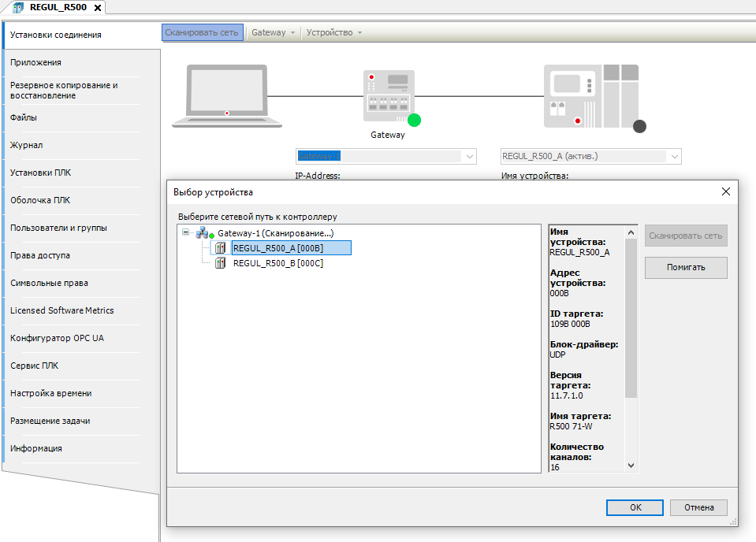756x542 pixels.
Task: Confirm device selection with OK
Action: [x=635, y=507]
